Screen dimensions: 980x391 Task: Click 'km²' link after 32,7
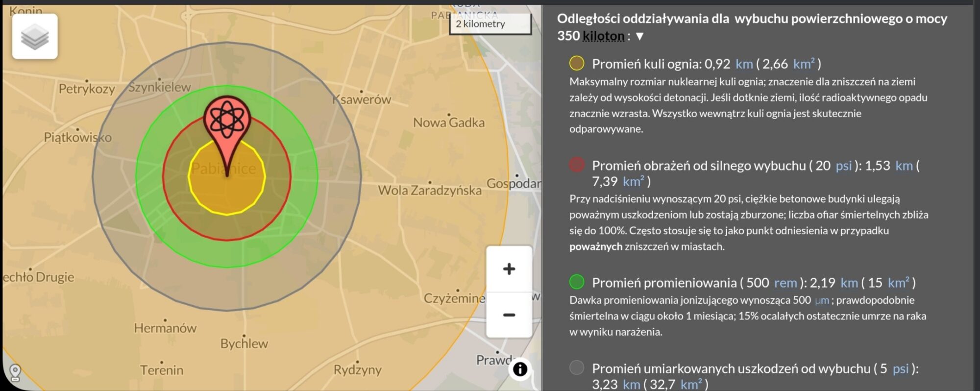[691, 384]
